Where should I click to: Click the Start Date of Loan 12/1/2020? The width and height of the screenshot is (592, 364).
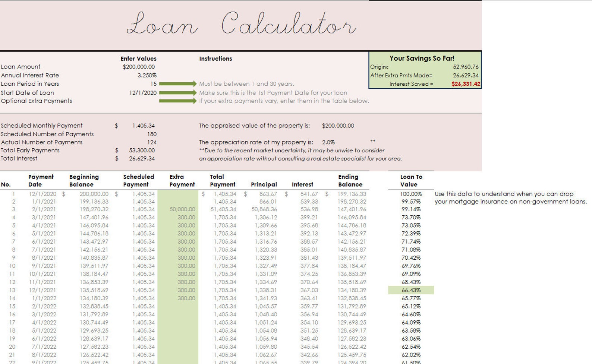(143, 93)
